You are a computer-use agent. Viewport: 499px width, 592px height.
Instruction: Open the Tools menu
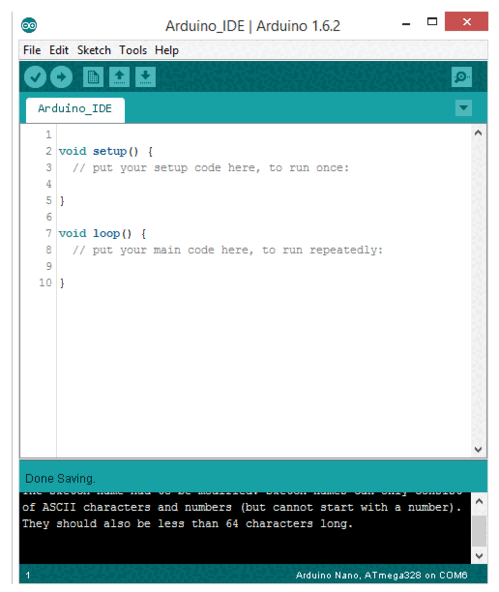click(133, 50)
